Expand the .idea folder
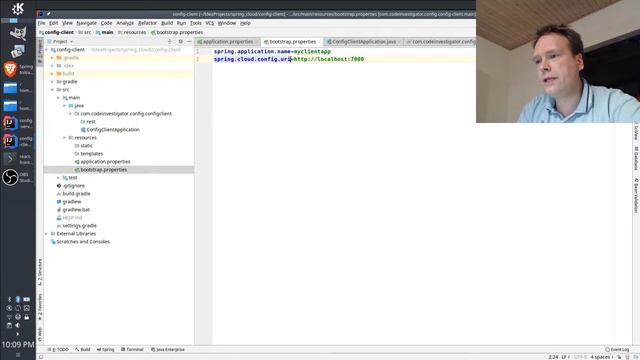This screenshot has width=640, height=360. coord(52,66)
